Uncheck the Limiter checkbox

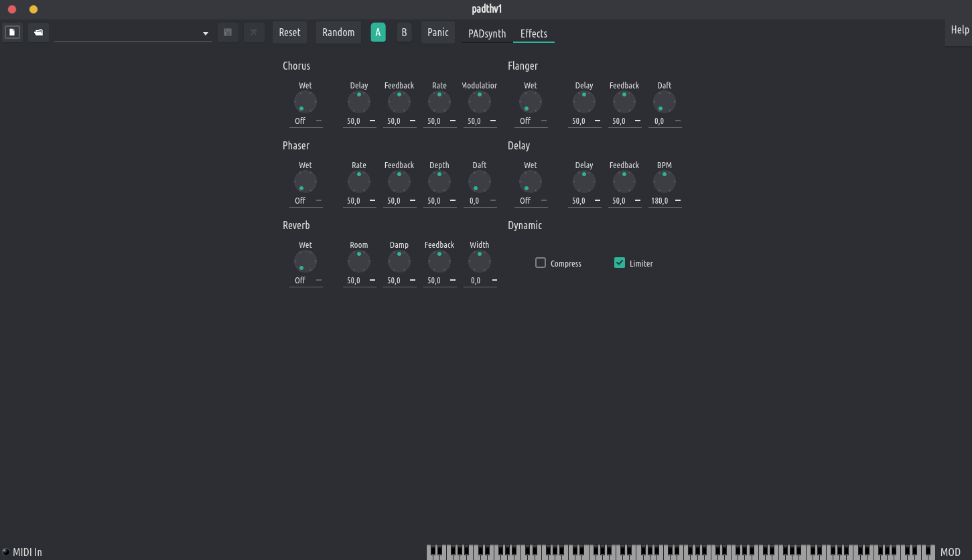pos(620,263)
